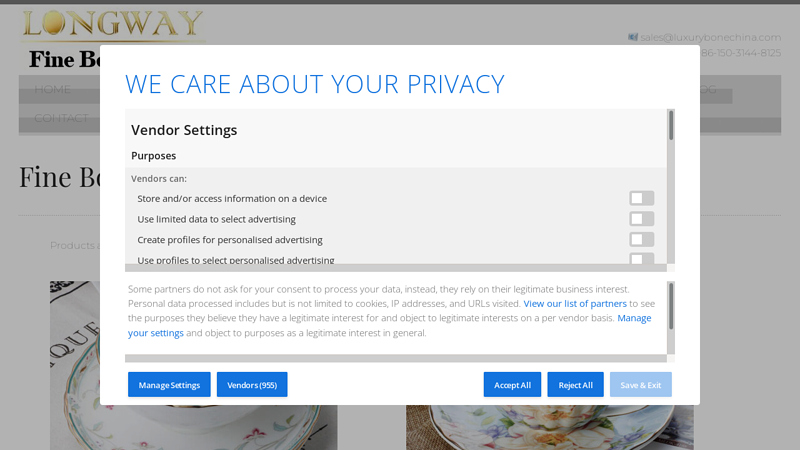Enable 'Use limited data to select advertising'
Screen dimensions: 800x450
[x=641, y=219]
